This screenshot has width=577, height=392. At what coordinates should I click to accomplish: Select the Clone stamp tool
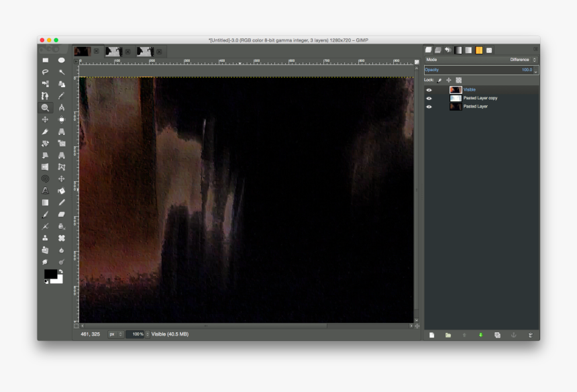[x=45, y=238]
